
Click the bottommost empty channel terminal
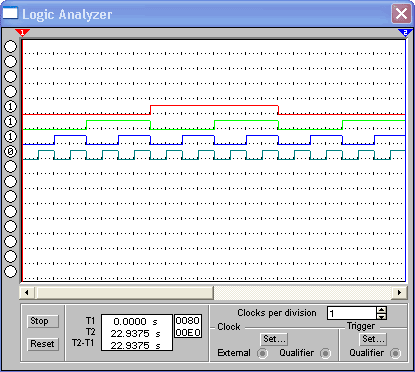coord(10,271)
